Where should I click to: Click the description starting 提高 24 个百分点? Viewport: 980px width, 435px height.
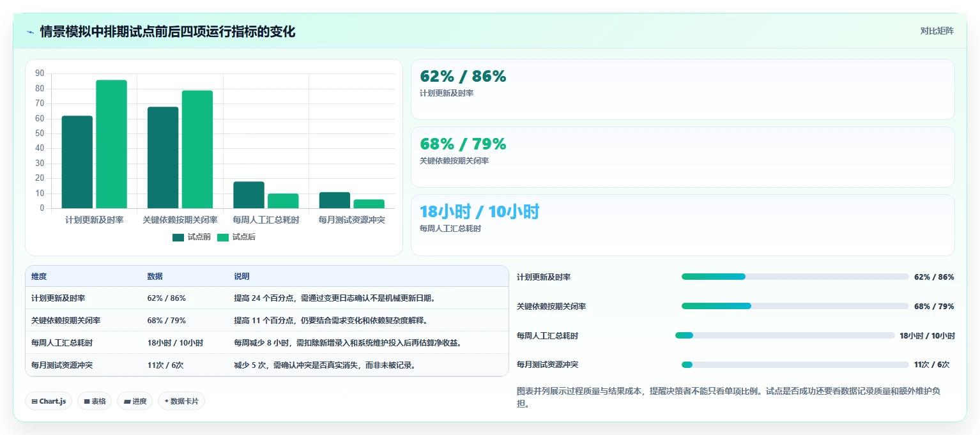pyautogui.click(x=335, y=298)
